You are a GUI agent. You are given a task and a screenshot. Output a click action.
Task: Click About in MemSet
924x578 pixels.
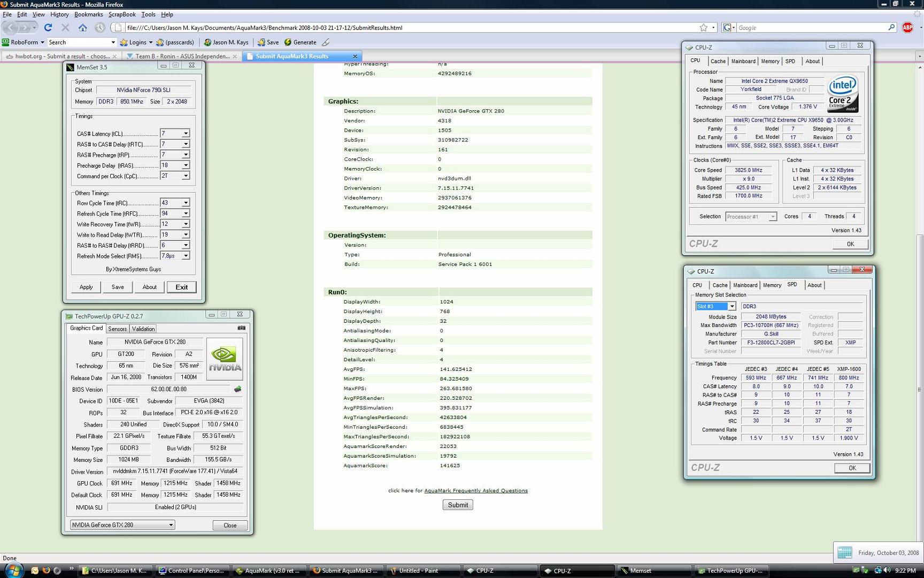coord(150,287)
